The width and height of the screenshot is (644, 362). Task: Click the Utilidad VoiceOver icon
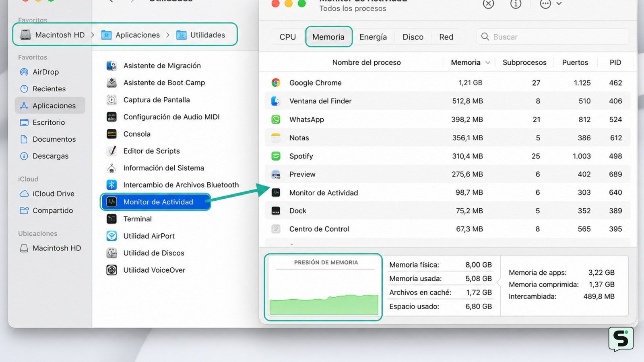[111, 270]
